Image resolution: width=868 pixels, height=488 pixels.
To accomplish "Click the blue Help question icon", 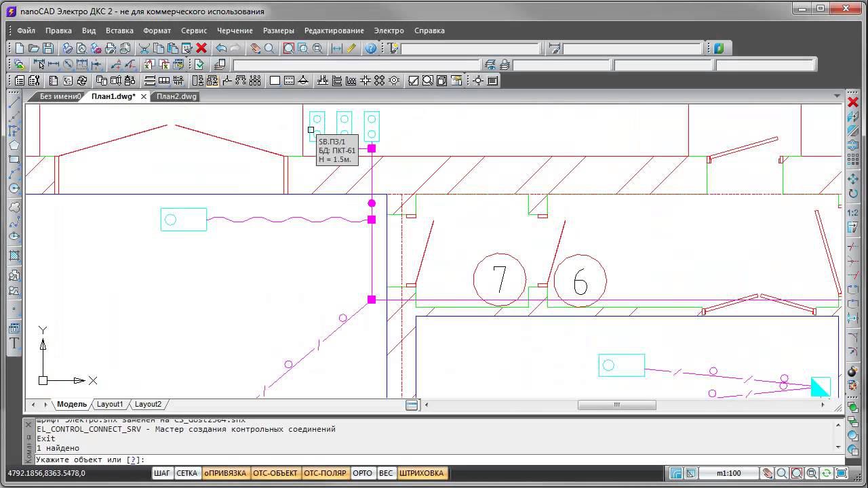I will tap(370, 48).
